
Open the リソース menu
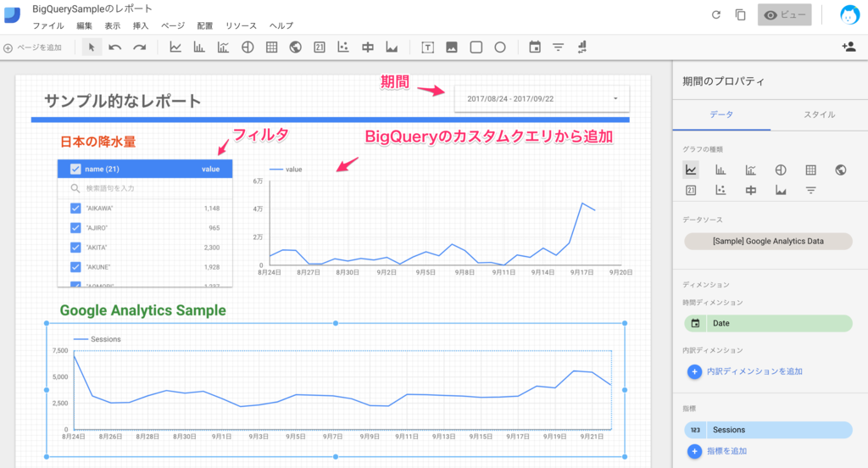tap(241, 25)
